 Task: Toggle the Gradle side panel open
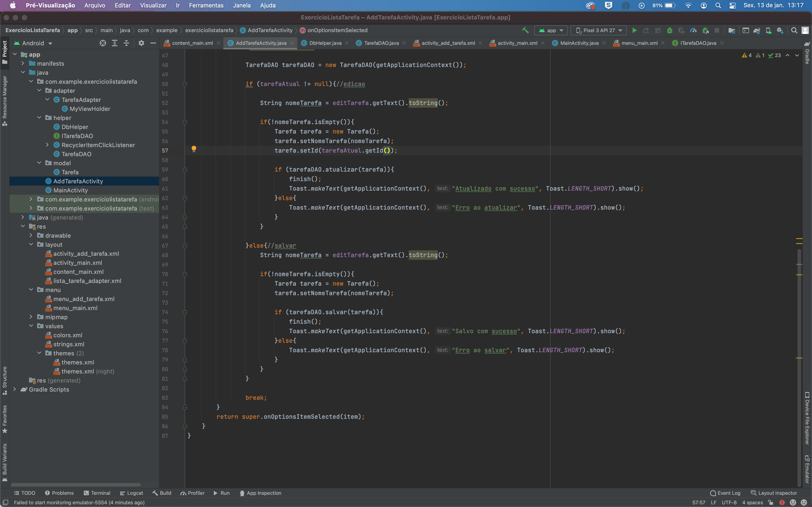tap(807, 54)
